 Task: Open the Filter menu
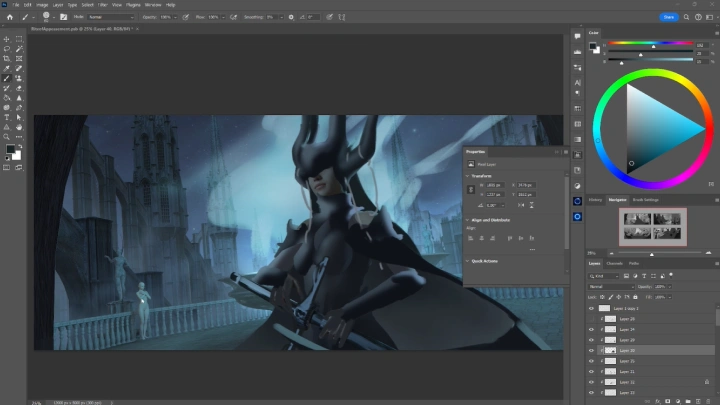coord(102,5)
